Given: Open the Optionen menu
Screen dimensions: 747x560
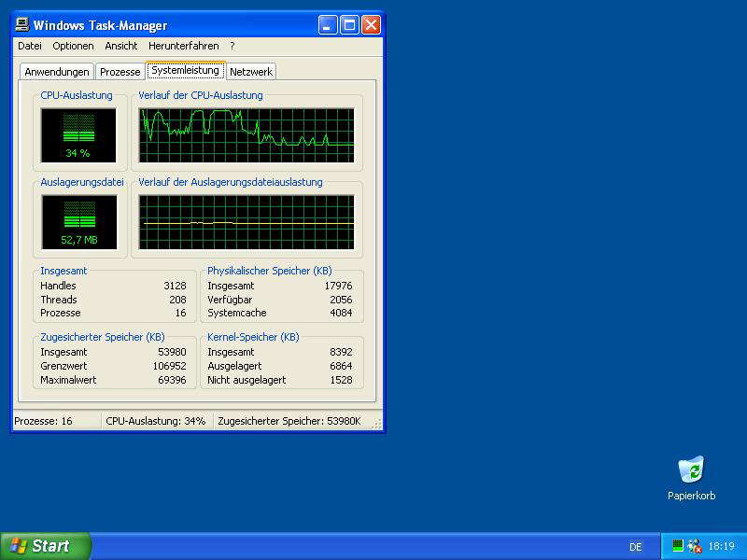Looking at the screenshot, I should coord(73,46).
